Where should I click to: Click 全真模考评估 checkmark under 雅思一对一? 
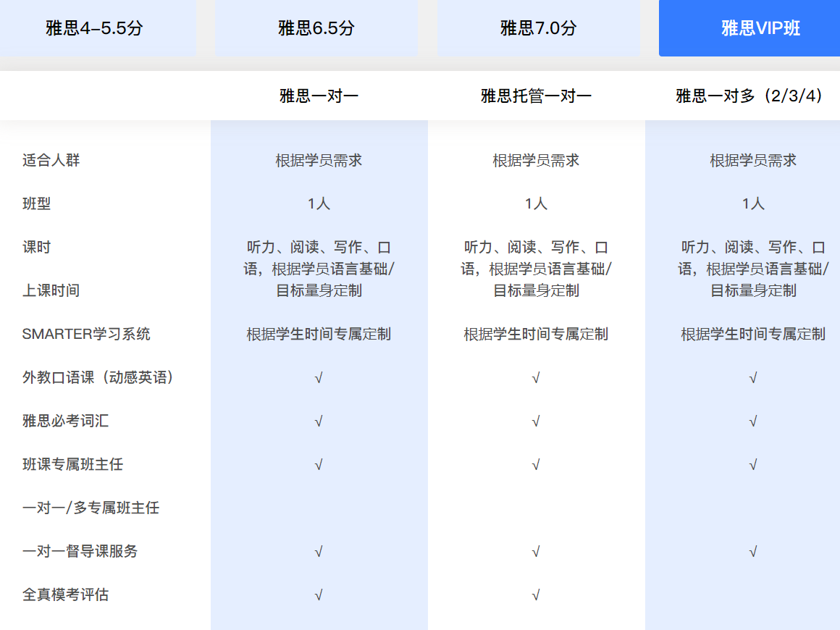point(319,595)
